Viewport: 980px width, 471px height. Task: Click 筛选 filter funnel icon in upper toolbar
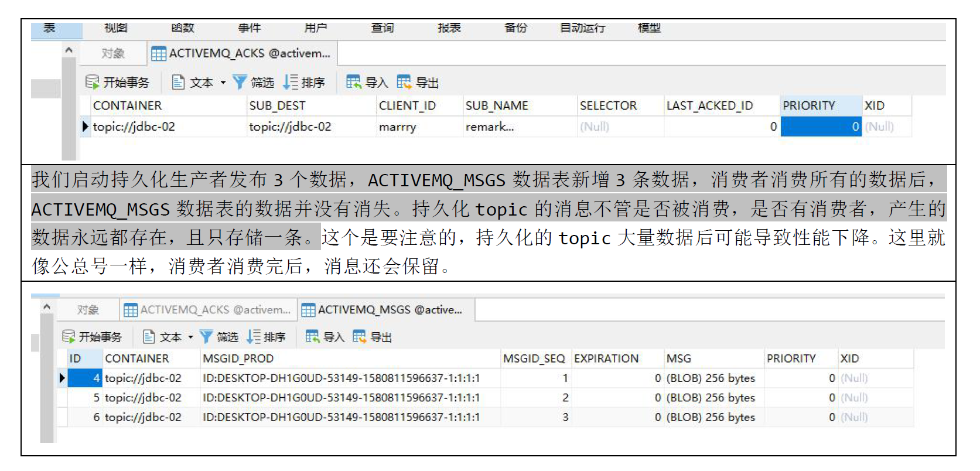pos(239,82)
